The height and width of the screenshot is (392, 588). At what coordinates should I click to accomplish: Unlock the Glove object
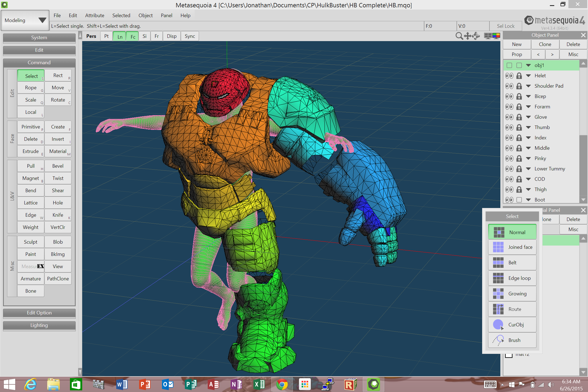[x=519, y=117]
